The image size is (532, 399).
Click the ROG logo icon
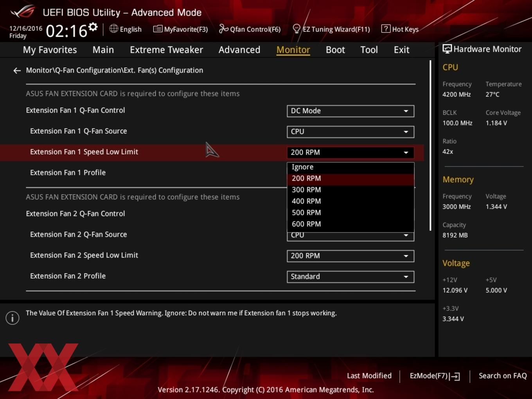(x=22, y=12)
